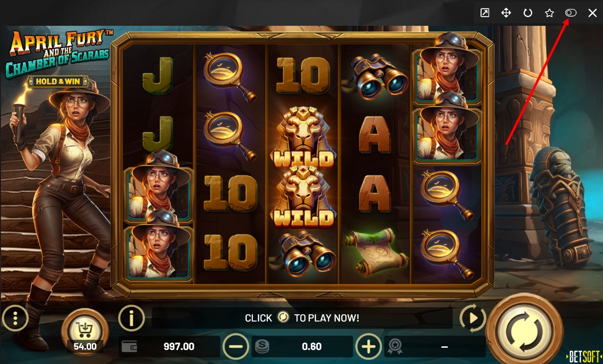The height and width of the screenshot is (364, 603).
Task: Click the top WILD lion symbol
Action: coord(302,137)
